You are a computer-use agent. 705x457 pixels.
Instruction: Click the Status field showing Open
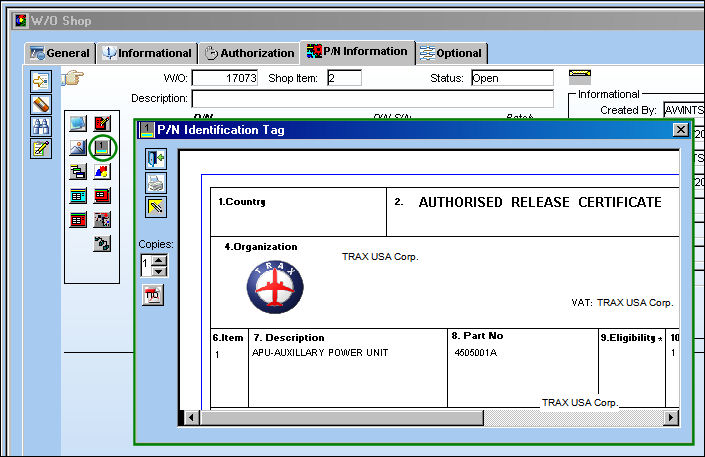(512, 78)
